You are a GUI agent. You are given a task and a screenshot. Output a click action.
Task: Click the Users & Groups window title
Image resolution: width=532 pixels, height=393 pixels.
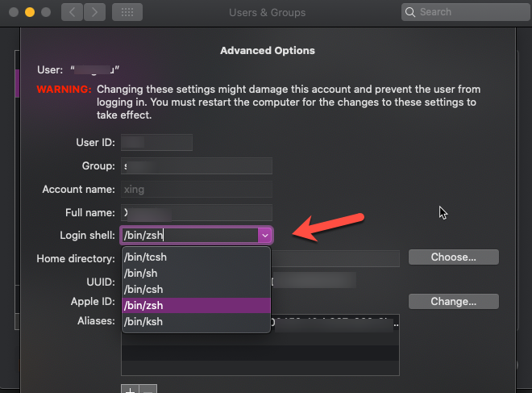[268, 13]
